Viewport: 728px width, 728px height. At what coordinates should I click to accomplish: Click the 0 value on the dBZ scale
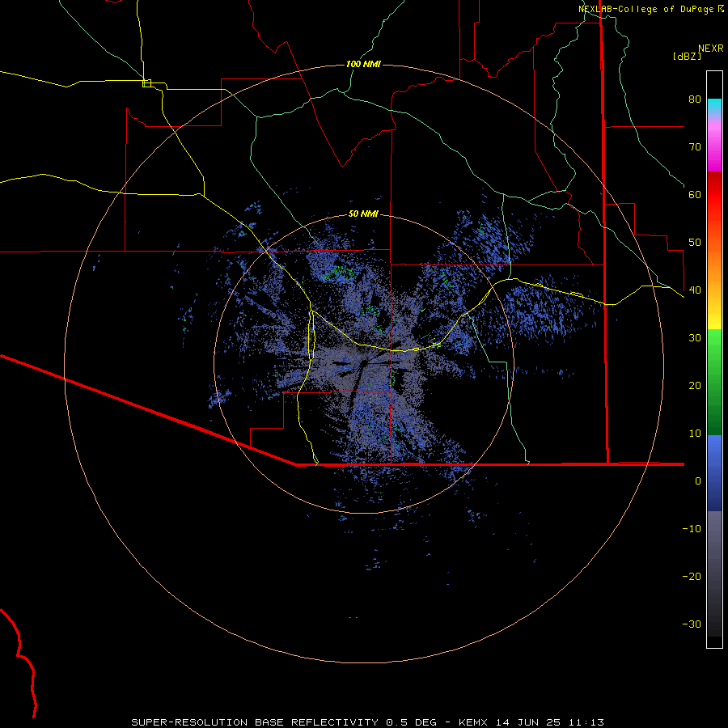[698, 481]
